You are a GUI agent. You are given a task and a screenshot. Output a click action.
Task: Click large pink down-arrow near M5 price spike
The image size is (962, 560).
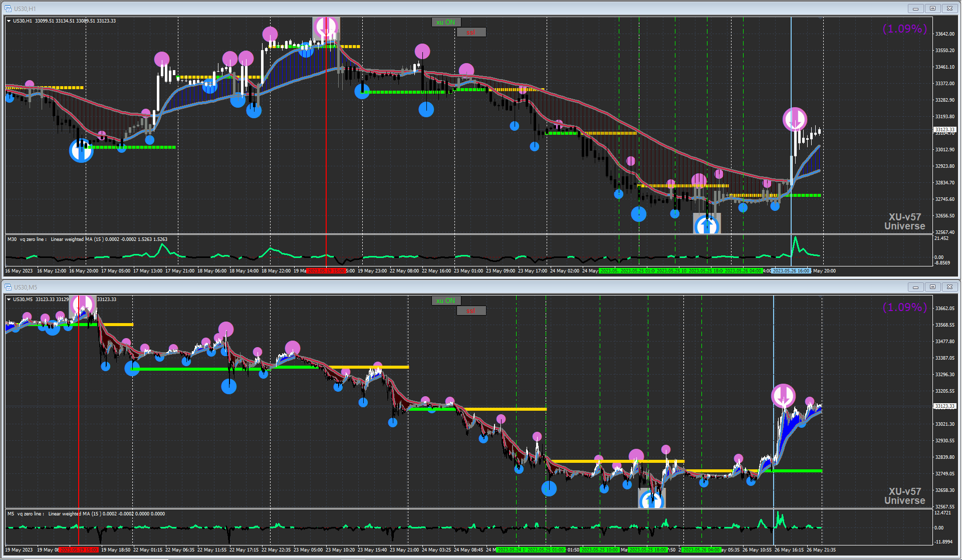(783, 396)
